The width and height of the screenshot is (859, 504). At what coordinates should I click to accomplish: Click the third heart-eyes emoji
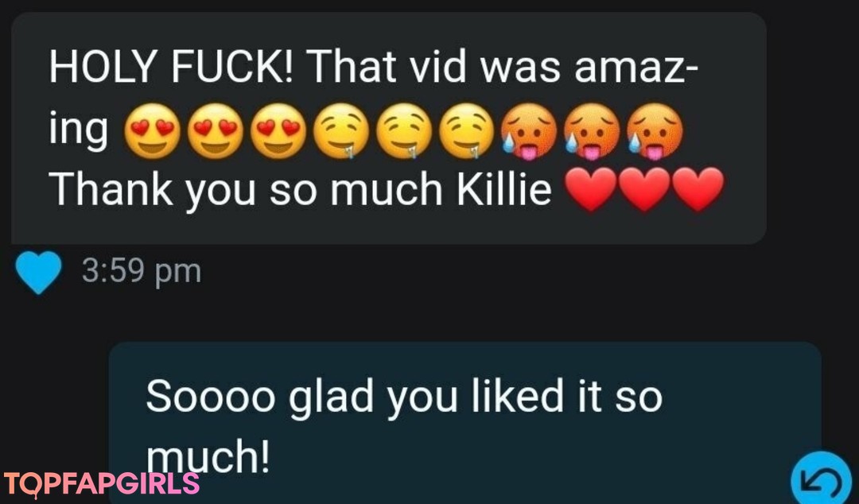coord(278,131)
